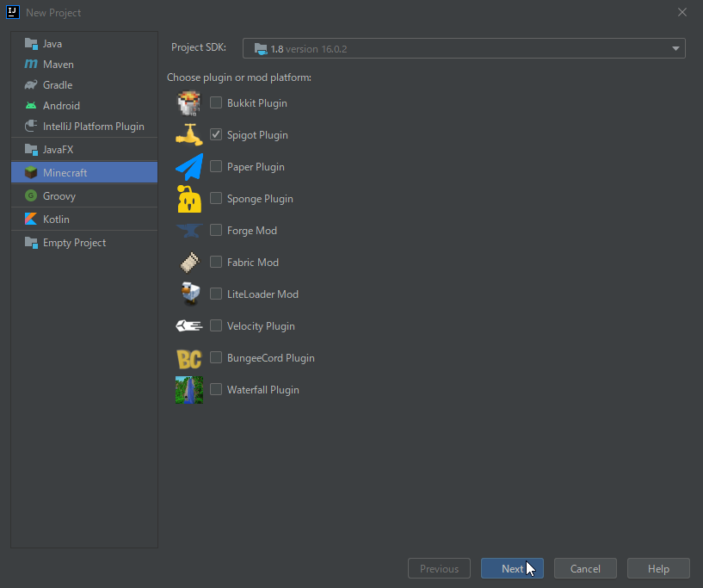Click the Fabric Mod label

(x=253, y=263)
